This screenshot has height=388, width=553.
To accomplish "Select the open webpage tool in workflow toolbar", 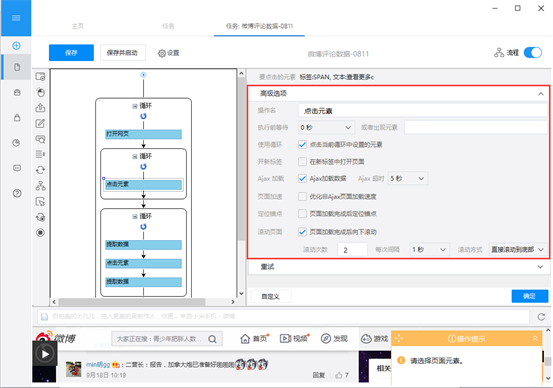I will 41,76.
